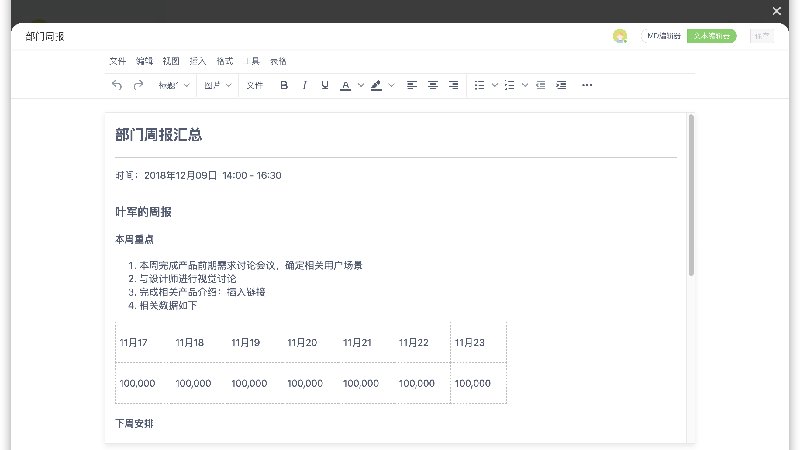Switch to the green 文本编辑器 mode
This screenshot has width=800, height=450.
712,36
